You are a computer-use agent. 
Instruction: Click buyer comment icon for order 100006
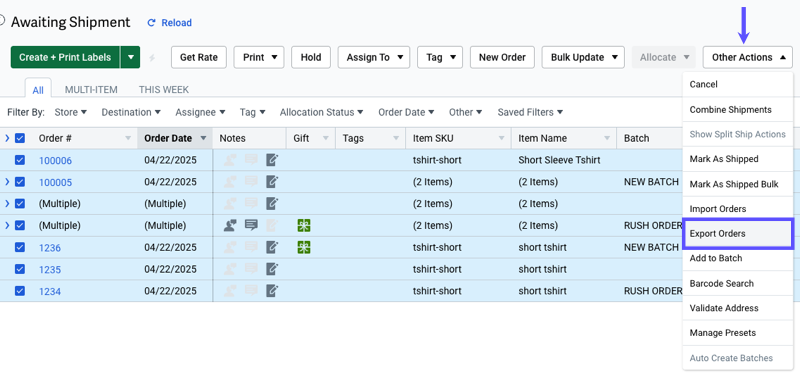point(251,160)
